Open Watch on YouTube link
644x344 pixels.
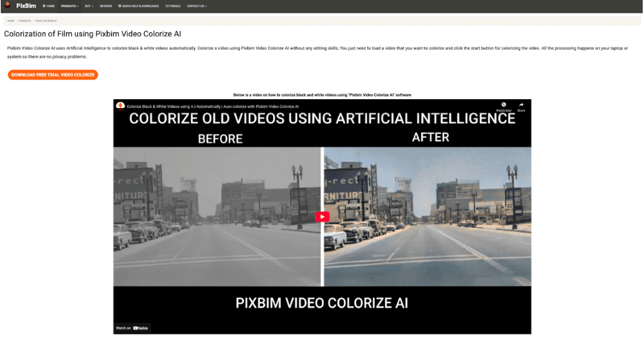[x=132, y=327]
